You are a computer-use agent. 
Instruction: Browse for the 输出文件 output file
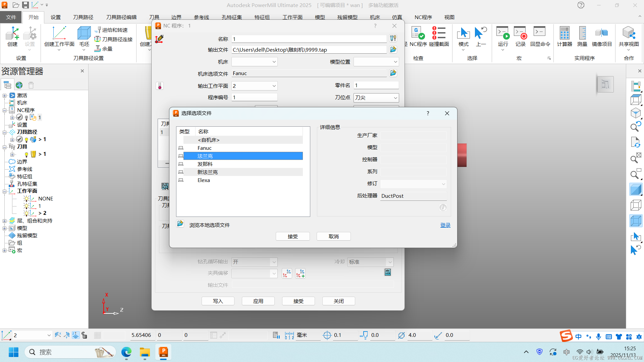coord(393,49)
